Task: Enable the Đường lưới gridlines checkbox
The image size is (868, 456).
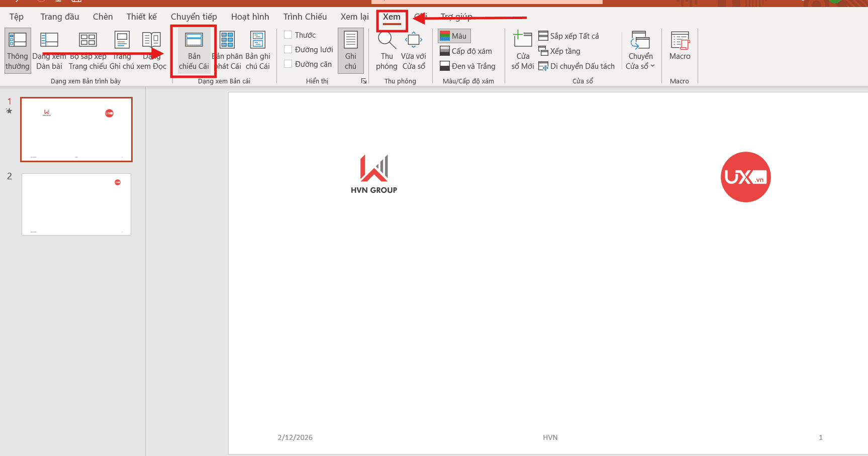Action: click(x=288, y=50)
